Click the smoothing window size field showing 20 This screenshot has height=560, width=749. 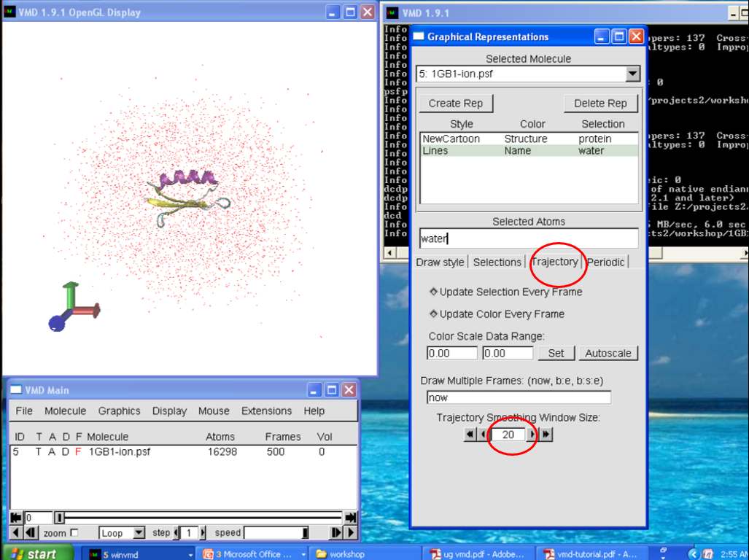[508, 435]
